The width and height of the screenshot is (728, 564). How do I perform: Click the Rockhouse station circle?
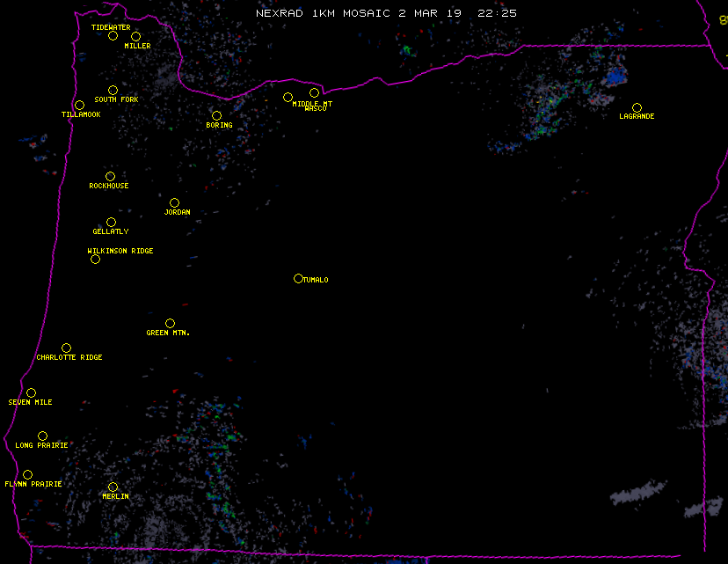point(110,177)
